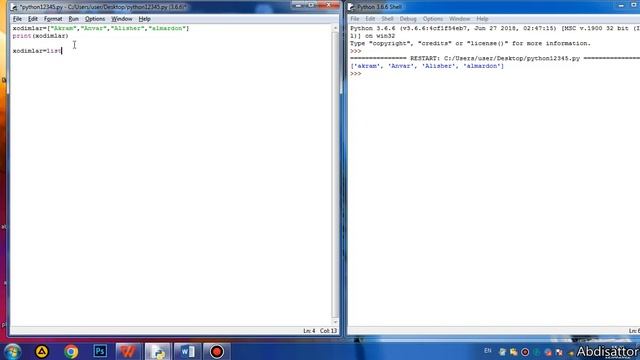Open the yellow triangle app in taskbar

coord(42,351)
